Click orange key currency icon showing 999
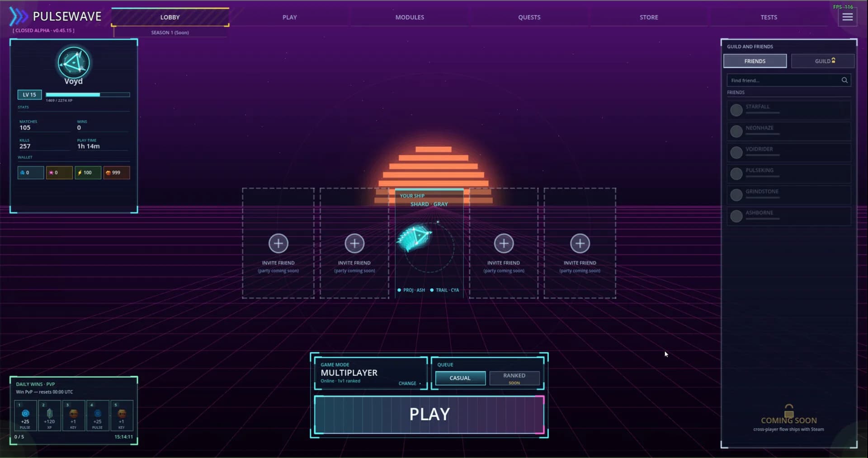The width and height of the screenshot is (868, 458). coord(108,173)
